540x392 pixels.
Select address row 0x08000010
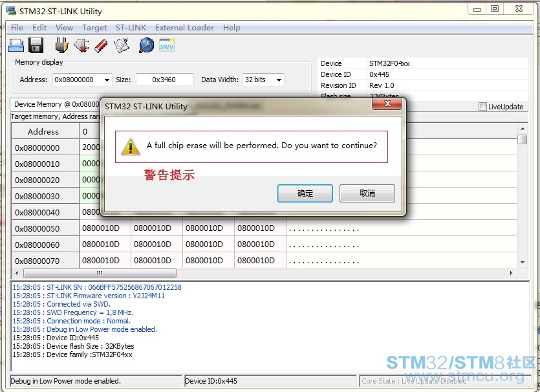(45, 164)
